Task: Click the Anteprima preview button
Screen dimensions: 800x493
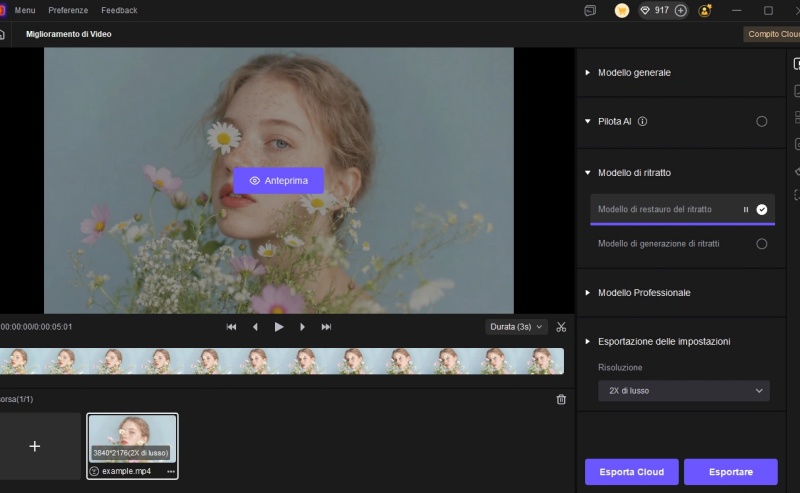Action: click(279, 181)
